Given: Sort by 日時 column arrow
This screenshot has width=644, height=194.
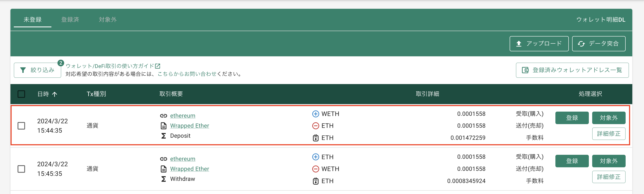Looking at the screenshot, I should coord(55,94).
